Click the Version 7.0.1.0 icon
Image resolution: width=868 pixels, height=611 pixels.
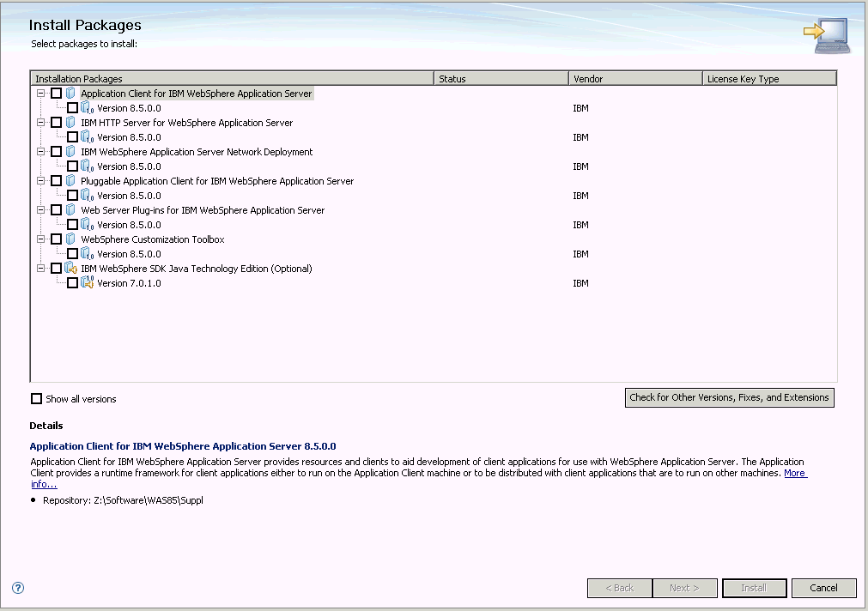click(88, 283)
